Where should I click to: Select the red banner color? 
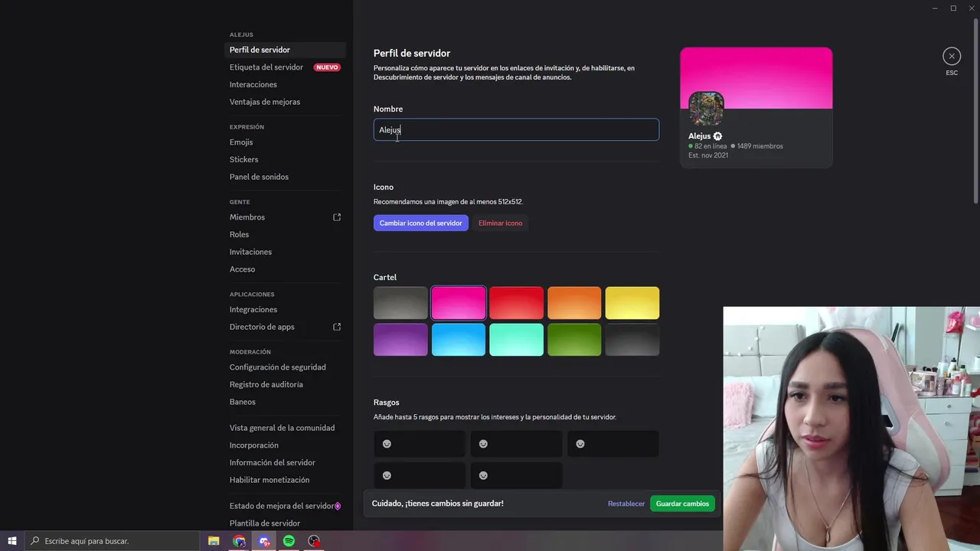(x=516, y=303)
